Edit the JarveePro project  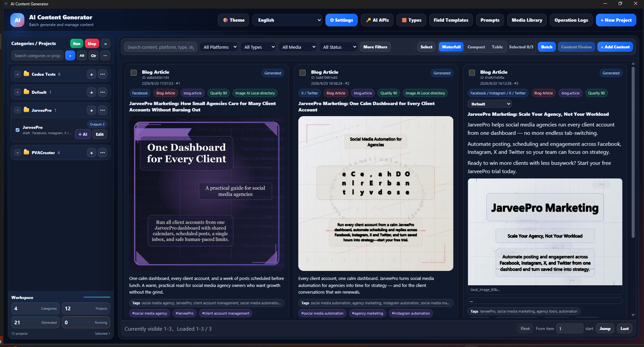[100, 134]
